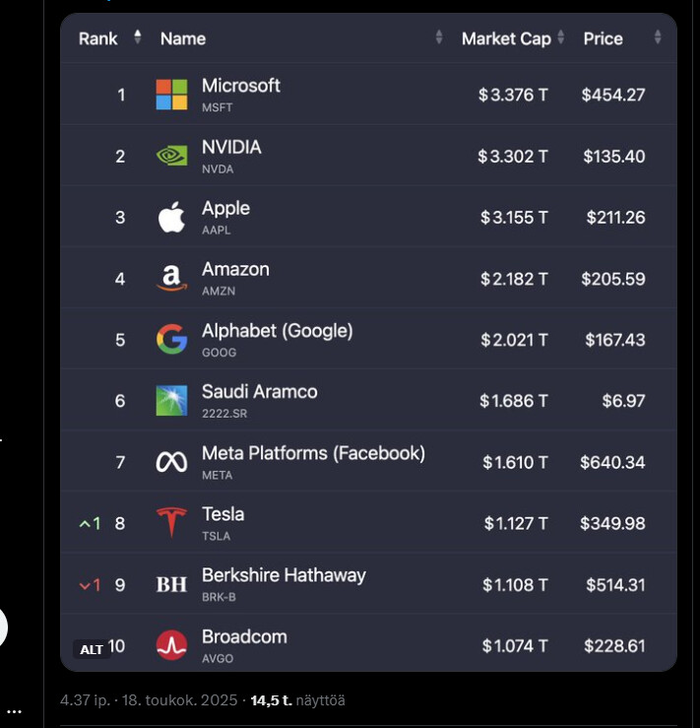
Task: Click NVIDIA price $135.40
Action: point(614,157)
